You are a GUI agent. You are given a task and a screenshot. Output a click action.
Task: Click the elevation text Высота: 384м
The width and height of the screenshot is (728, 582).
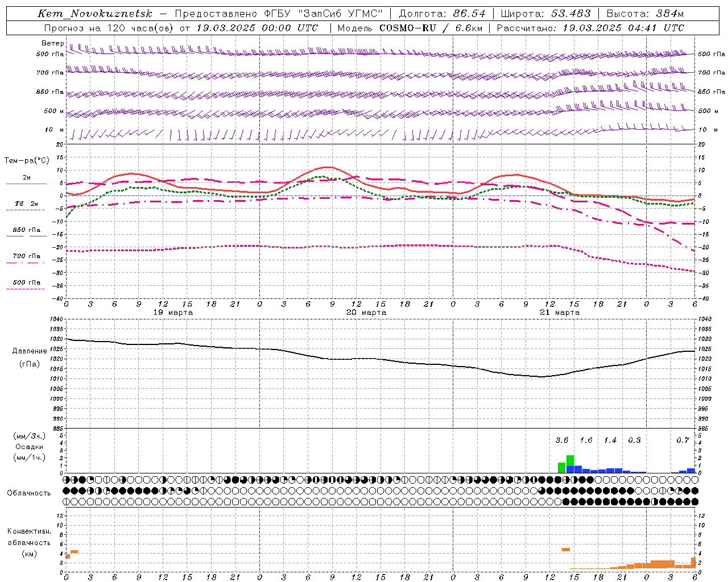point(645,14)
